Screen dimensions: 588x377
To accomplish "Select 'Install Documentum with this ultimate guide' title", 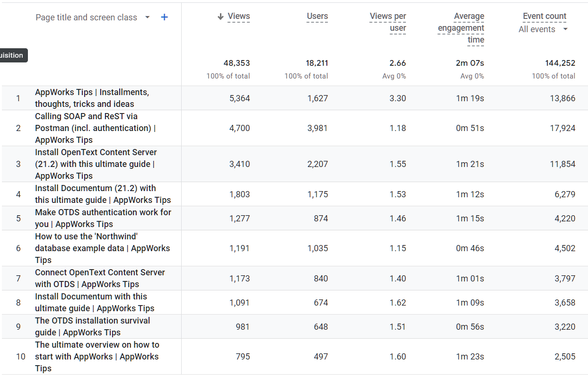I will point(95,302).
